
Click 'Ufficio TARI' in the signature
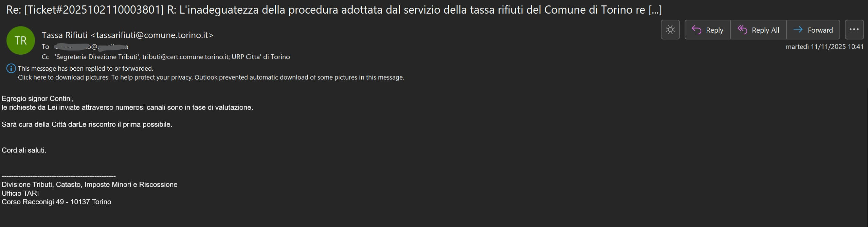pos(20,193)
